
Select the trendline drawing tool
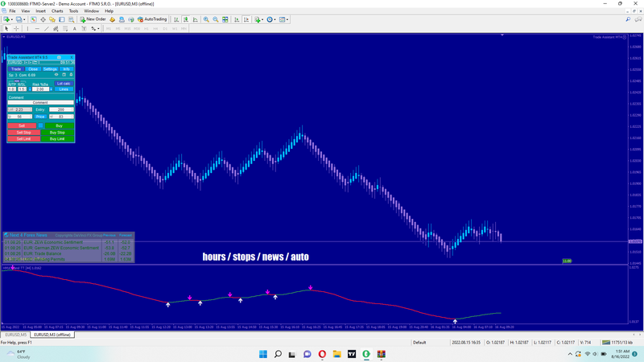pyautogui.click(x=47, y=29)
